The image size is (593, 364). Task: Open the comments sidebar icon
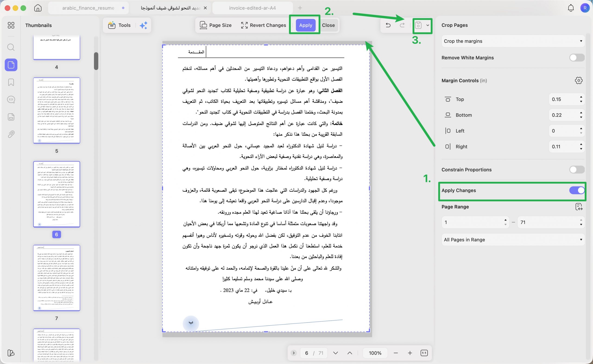coord(11,100)
